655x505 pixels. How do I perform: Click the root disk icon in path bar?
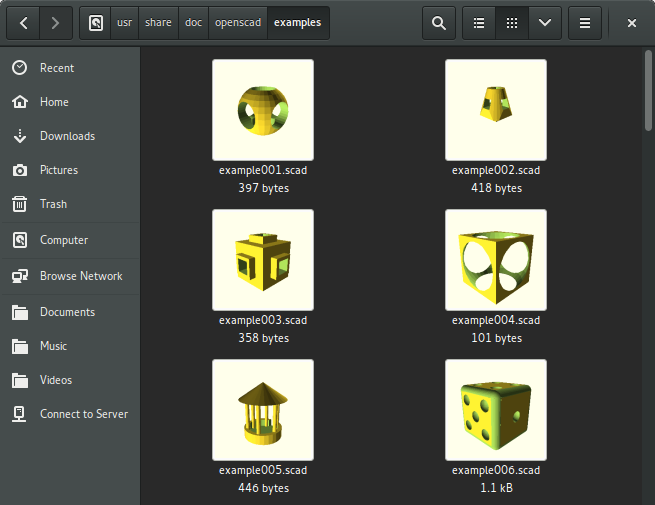click(96, 23)
